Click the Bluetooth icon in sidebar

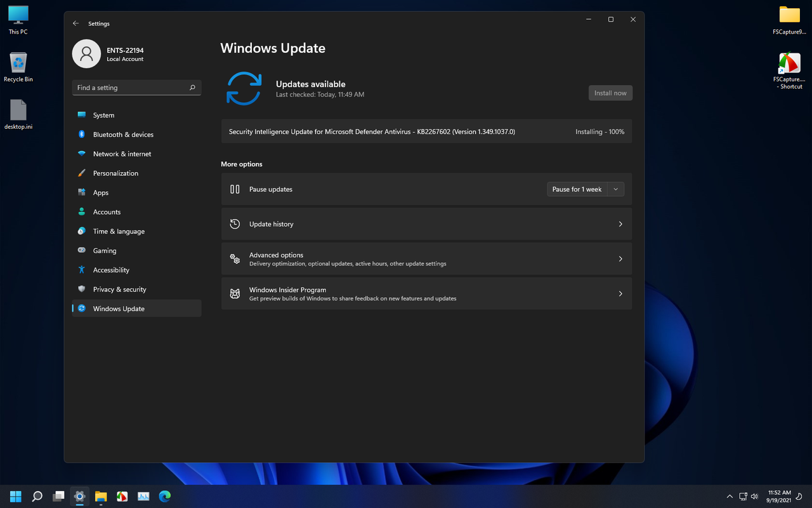pos(81,135)
